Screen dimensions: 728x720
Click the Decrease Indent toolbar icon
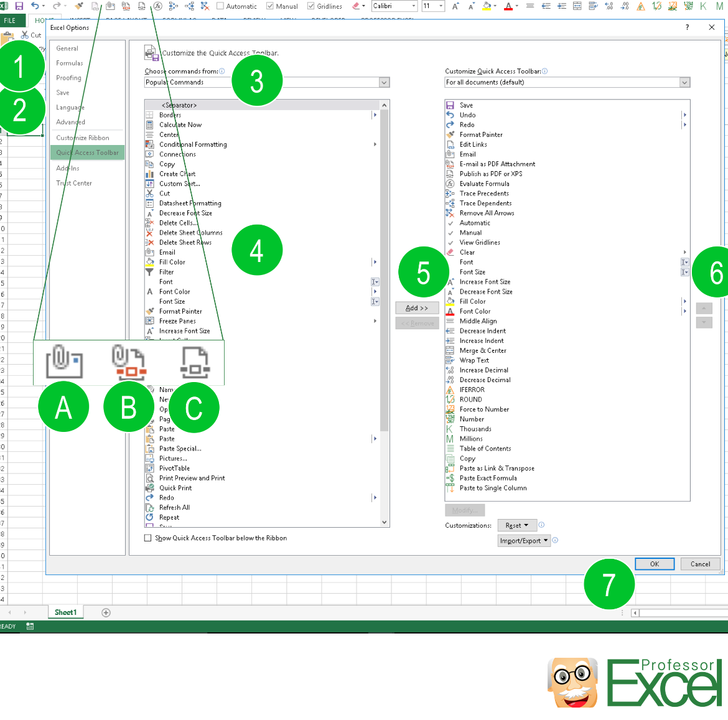546,6
